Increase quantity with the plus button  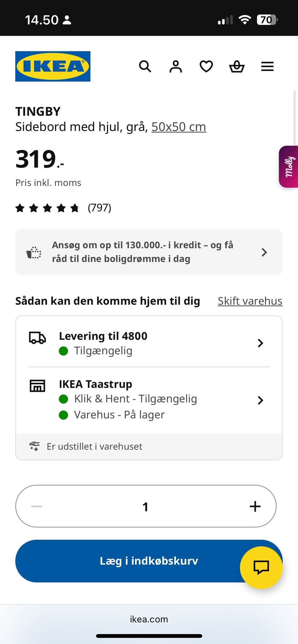point(255,506)
